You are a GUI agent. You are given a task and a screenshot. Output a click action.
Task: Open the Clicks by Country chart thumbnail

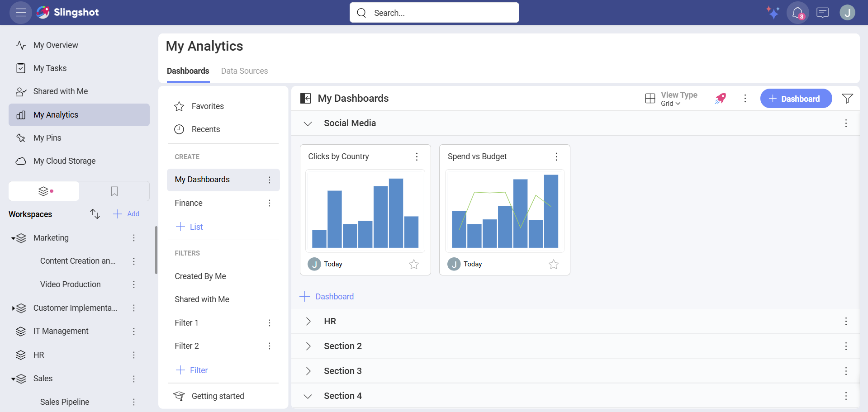[x=365, y=211]
